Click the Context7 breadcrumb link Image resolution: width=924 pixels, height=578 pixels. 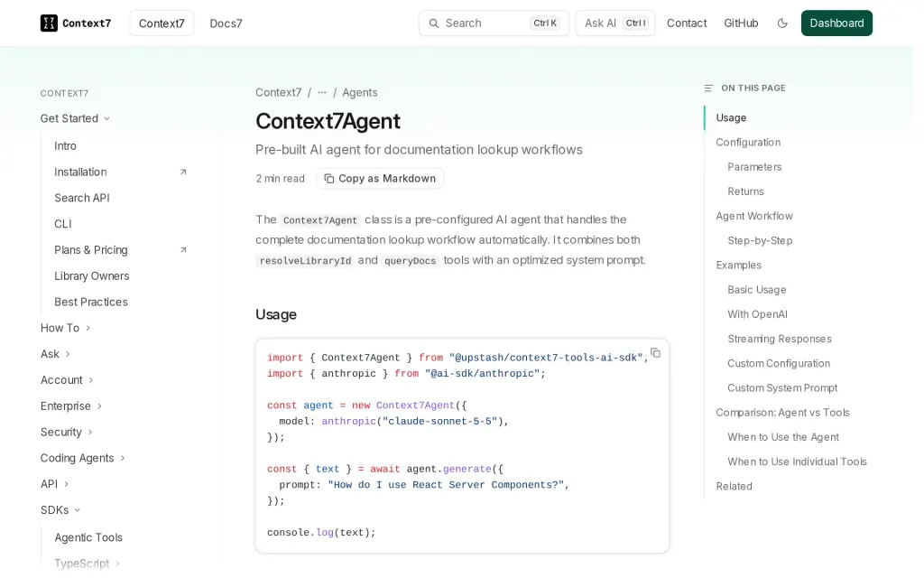(x=278, y=93)
